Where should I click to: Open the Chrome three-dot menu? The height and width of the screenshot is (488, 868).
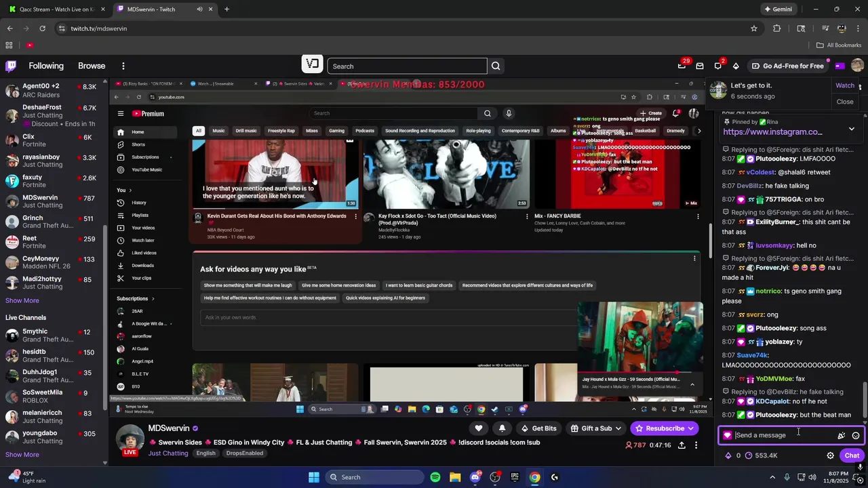(x=858, y=28)
